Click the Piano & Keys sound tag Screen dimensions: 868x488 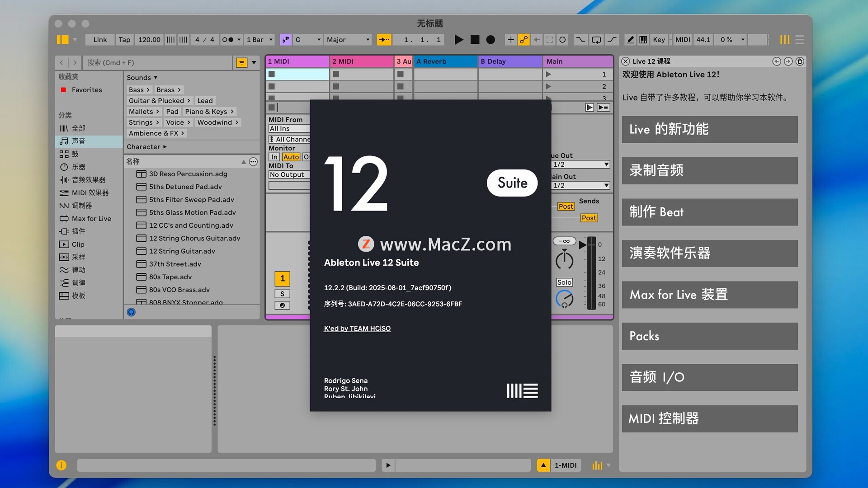209,112
